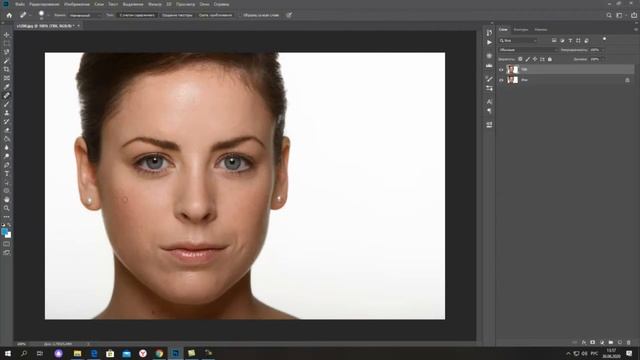Select the Gradient tool
The height and width of the screenshot is (360, 640).
(x=7, y=139)
